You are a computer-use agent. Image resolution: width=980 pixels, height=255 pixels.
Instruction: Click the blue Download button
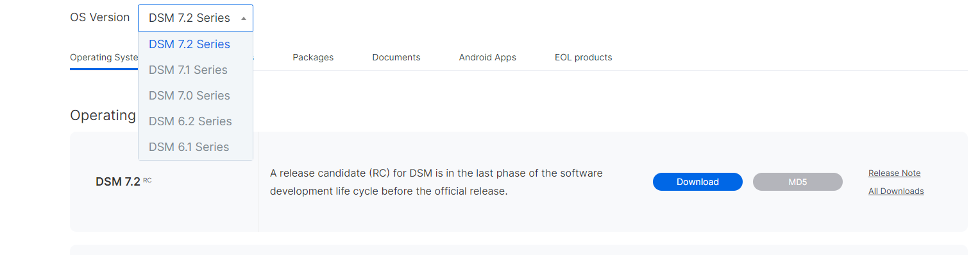(x=698, y=182)
